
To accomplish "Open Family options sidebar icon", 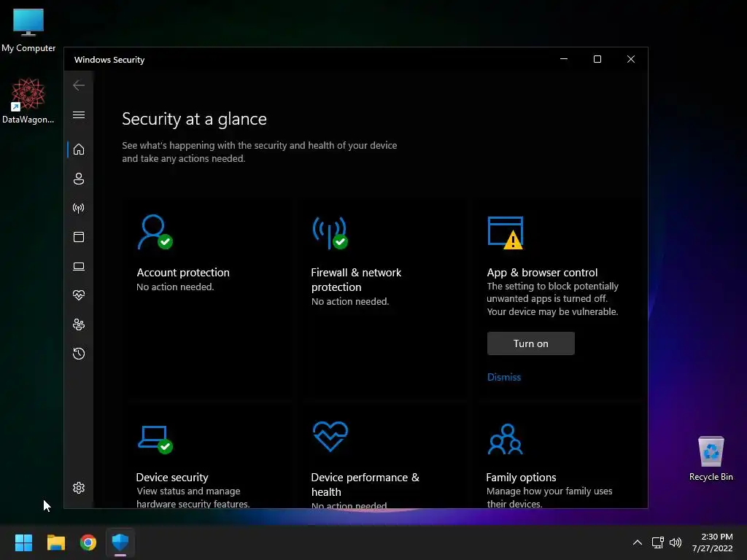I will [79, 324].
